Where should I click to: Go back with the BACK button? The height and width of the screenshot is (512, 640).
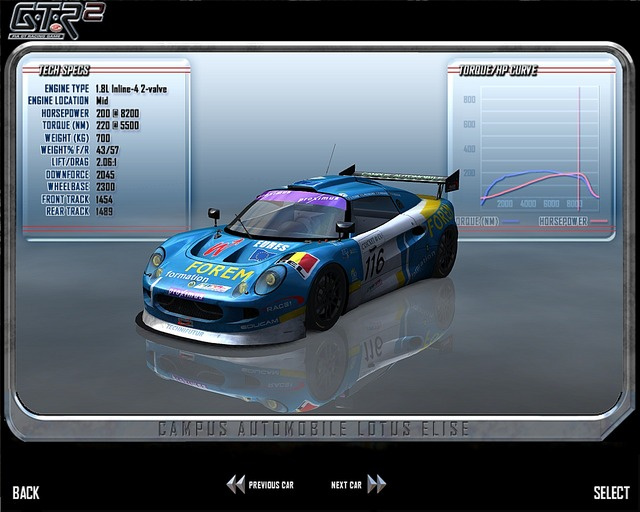[26, 492]
